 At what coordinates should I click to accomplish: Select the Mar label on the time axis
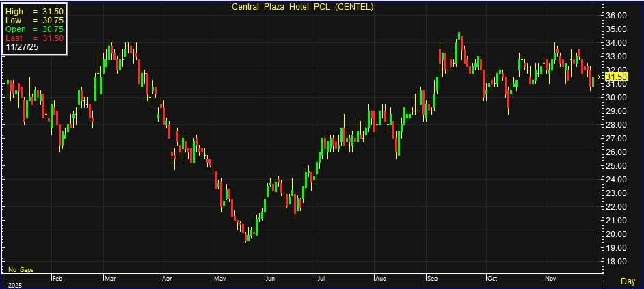tap(110, 279)
